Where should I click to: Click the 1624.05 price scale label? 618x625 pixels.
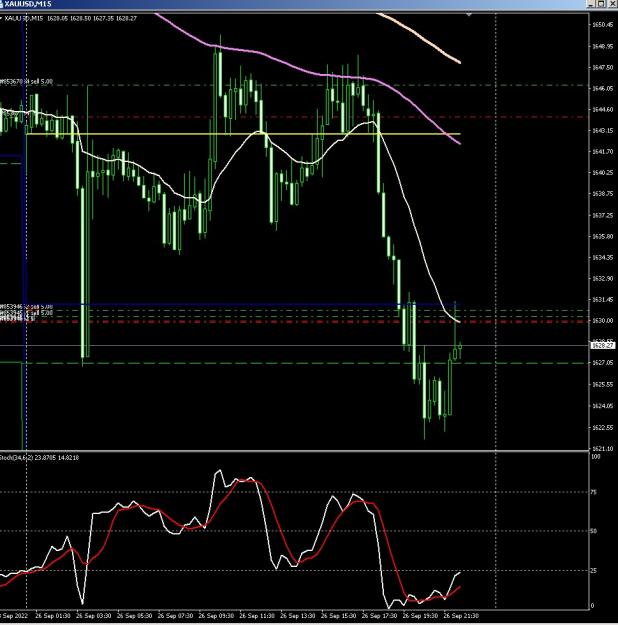click(602, 406)
